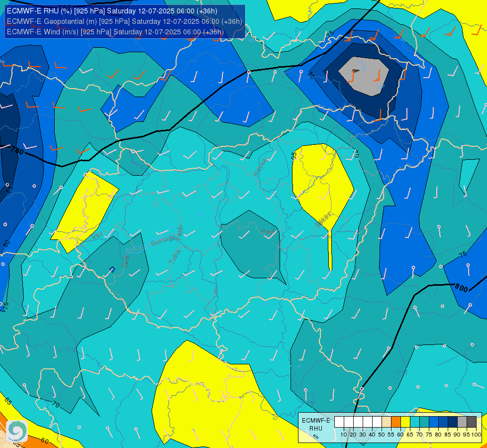The height and width of the screenshot is (448, 487).
Task: Click the legend tick label '10'
Action: (344, 435)
